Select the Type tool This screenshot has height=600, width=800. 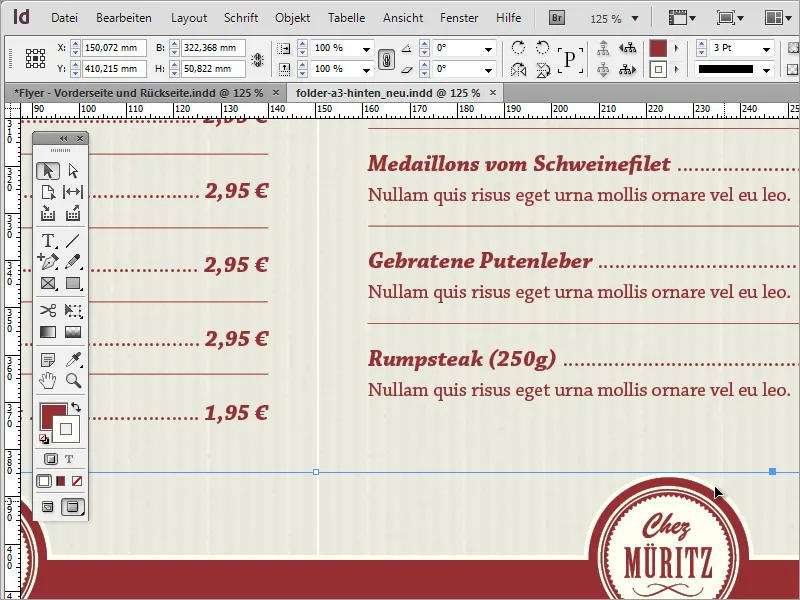coord(48,240)
